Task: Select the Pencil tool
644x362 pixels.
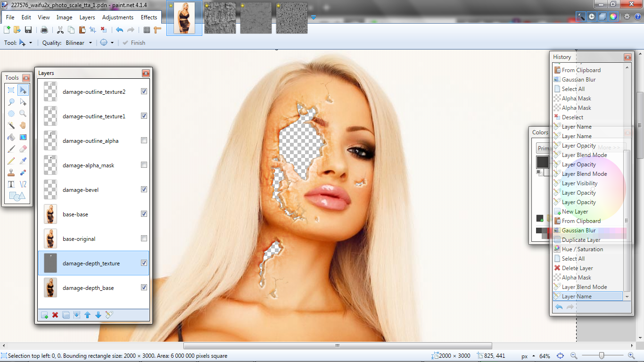Action: click(x=11, y=161)
